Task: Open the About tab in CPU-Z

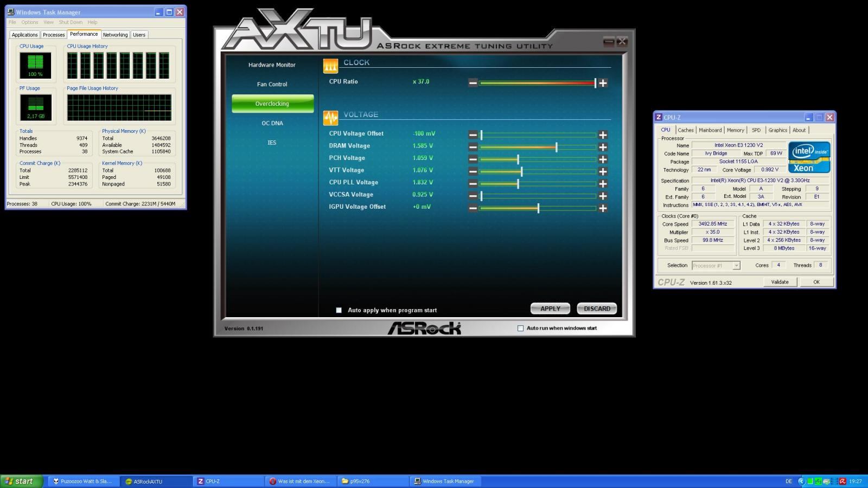Action: pos(799,130)
